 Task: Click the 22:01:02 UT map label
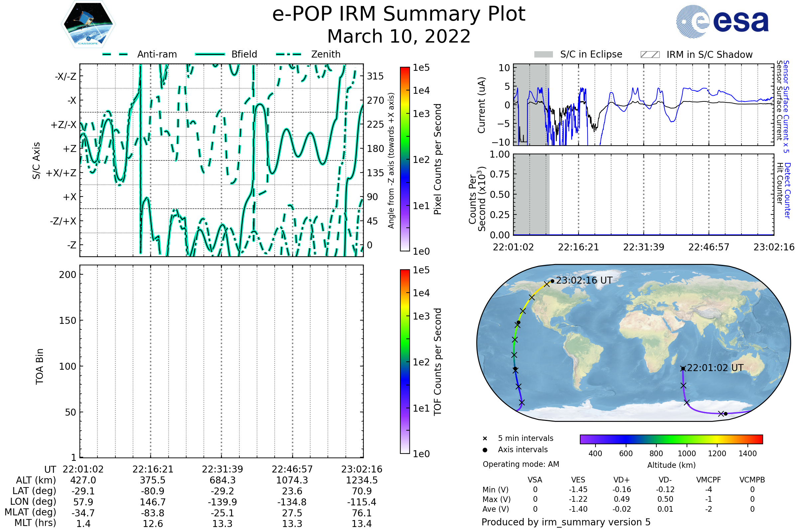[715, 368]
